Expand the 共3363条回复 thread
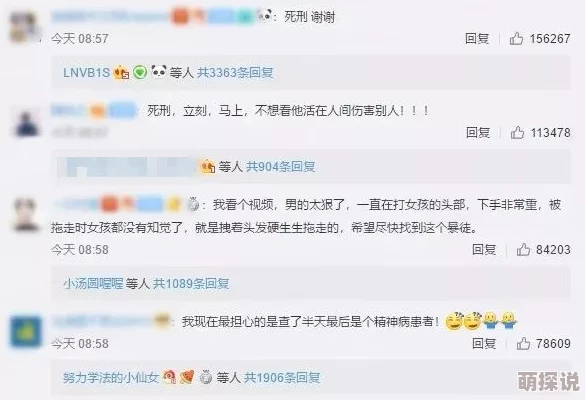 click(235, 72)
